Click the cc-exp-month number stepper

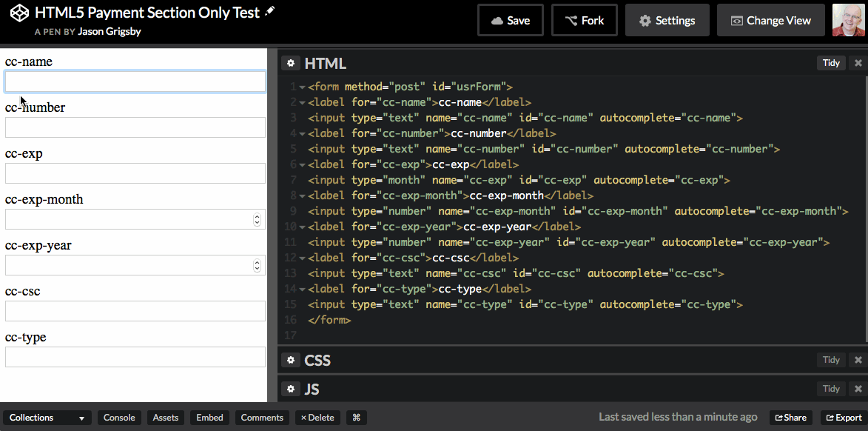coord(258,219)
